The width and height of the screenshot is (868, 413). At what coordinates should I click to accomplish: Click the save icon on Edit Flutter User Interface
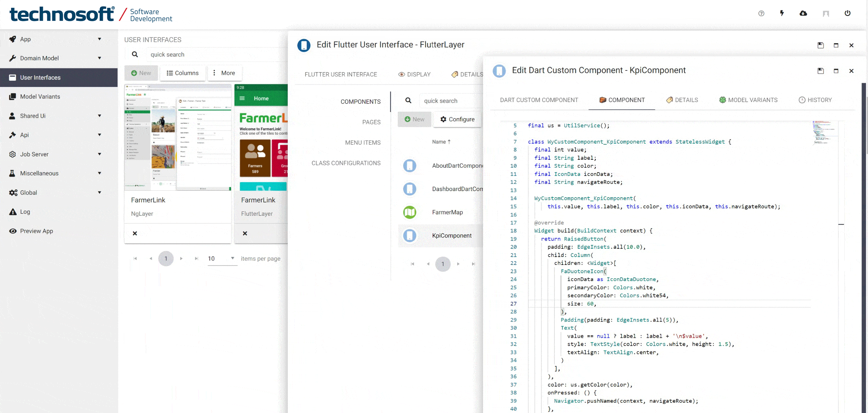click(x=821, y=45)
